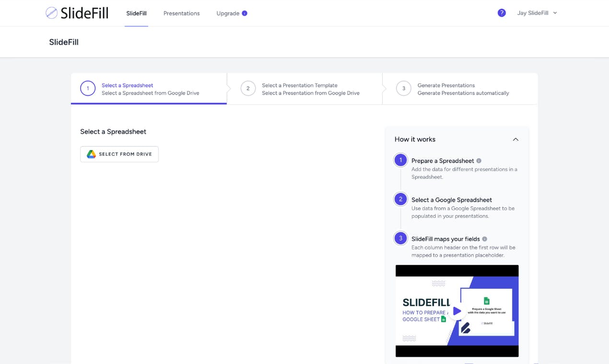Click the 'How it works' title text
The image size is (609, 364).
point(415,139)
